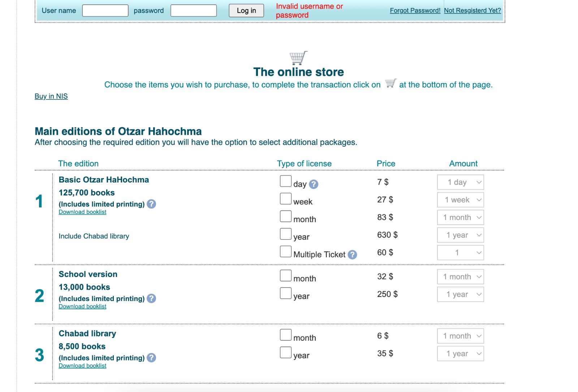
Task: Open help icon next to day license
Action: [x=314, y=184]
